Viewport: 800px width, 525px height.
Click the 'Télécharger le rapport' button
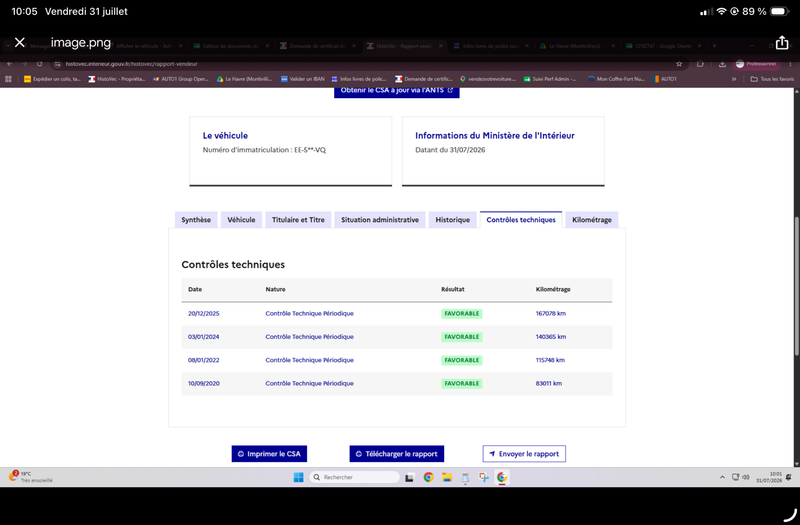click(x=396, y=454)
